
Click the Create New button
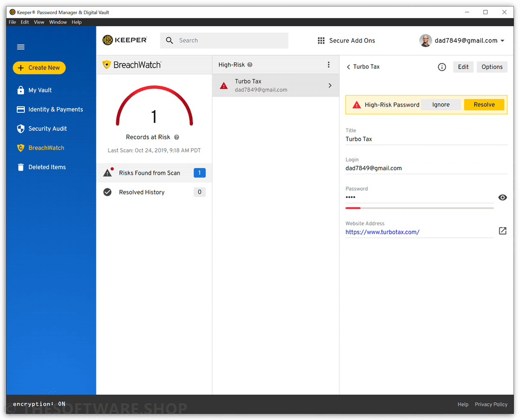39,68
